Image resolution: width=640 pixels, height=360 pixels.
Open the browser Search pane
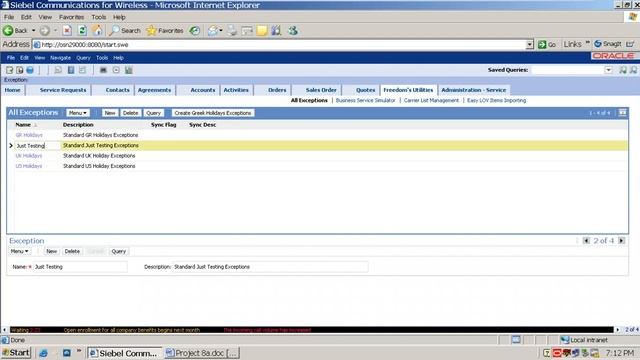[125, 31]
